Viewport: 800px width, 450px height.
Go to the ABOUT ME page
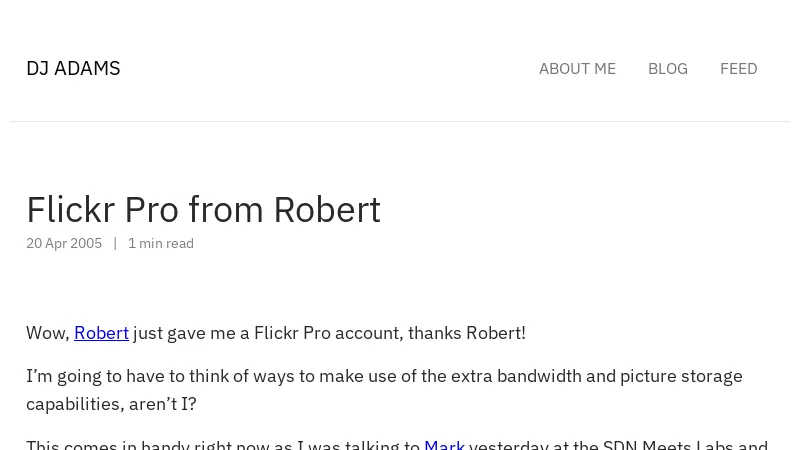pyautogui.click(x=577, y=69)
